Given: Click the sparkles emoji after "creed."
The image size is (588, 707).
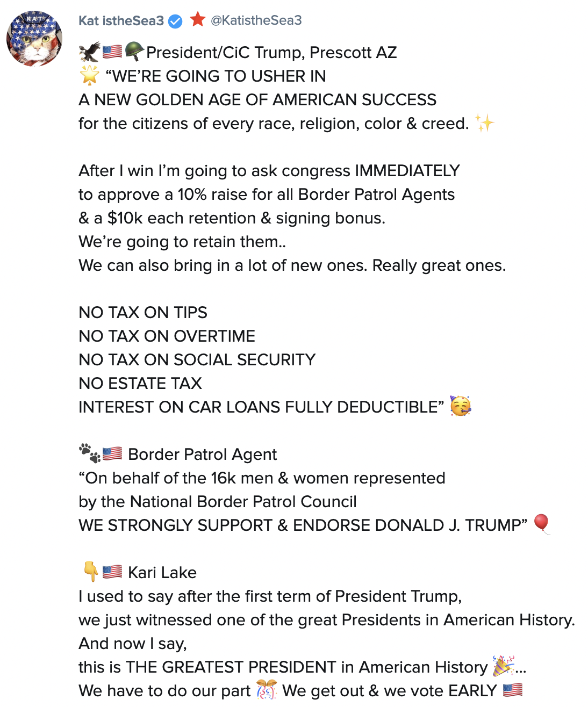Looking at the screenshot, I should pos(485,123).
